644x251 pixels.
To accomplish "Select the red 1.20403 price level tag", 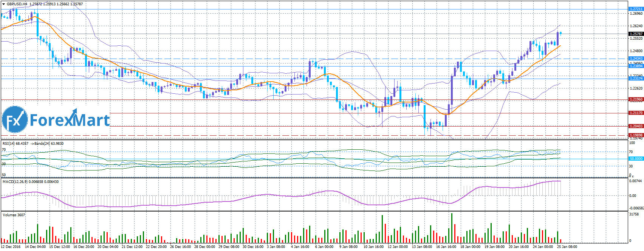I will pyautogui.click(x=636, y=126).
